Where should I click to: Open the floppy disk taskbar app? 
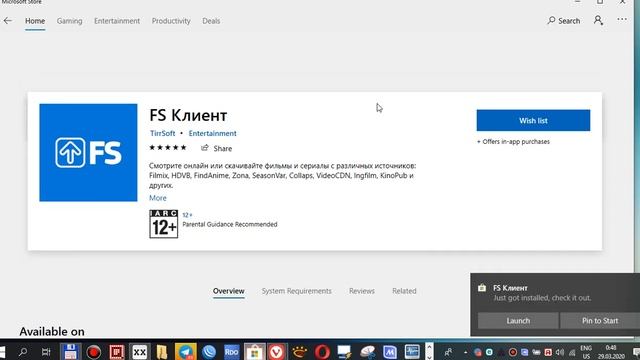(x=70, y=351)
